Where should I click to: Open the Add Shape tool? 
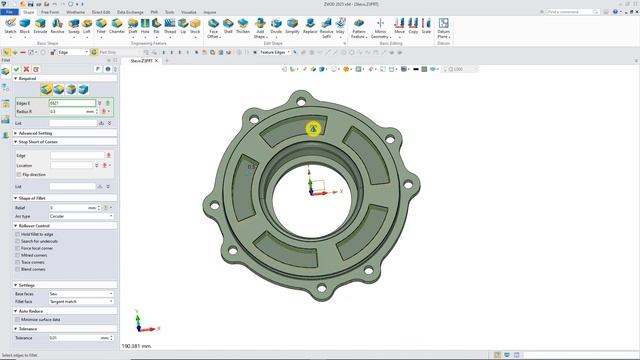[x=260, y=28]
